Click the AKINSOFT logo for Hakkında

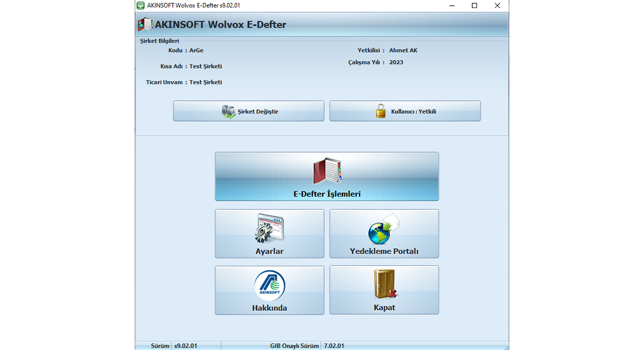269,286
